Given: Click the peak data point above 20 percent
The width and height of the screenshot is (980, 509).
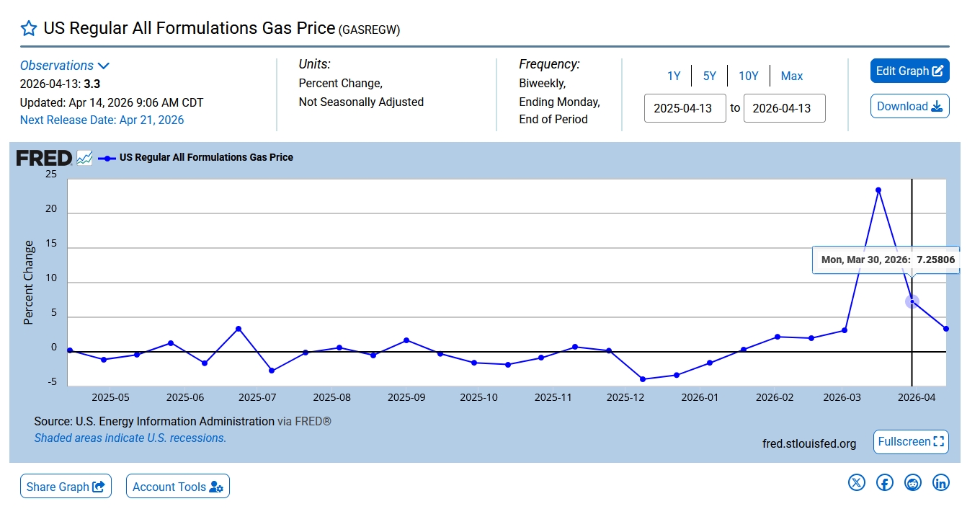Looking at the screenshot, I should 878,190.
